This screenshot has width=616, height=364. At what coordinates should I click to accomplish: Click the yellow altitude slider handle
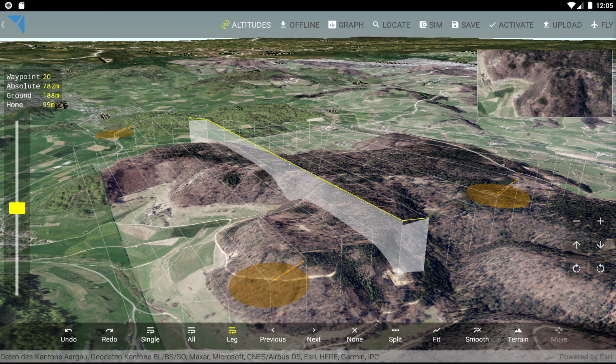[17, 208]
